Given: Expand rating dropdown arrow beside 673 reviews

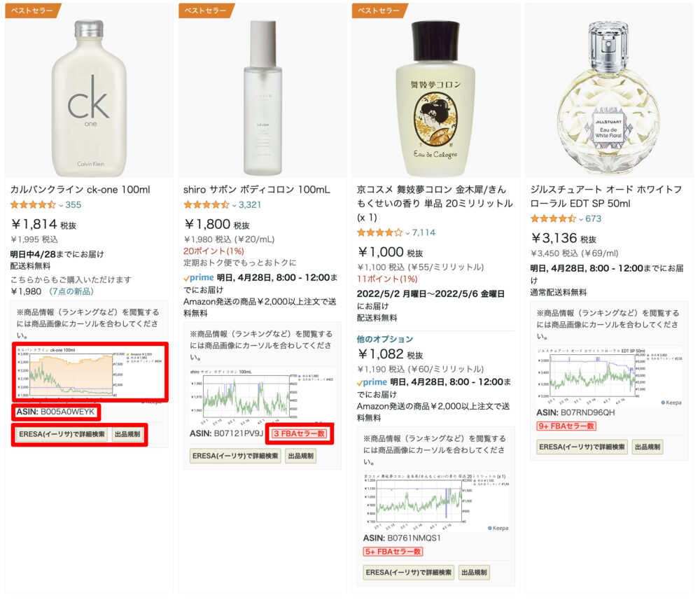Looking at the screenshot, I should 581,220.
